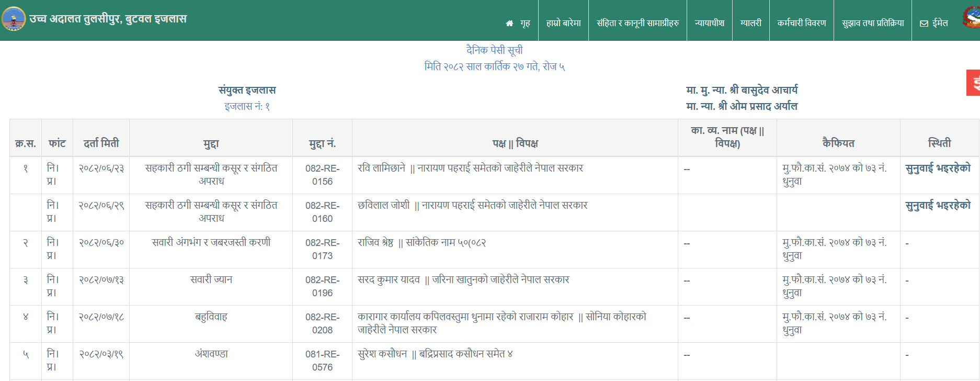Click the court title उच्च अदालत तुलसीपुर
This screenshot has width=980, height=381.
click(x=108, y=19)
